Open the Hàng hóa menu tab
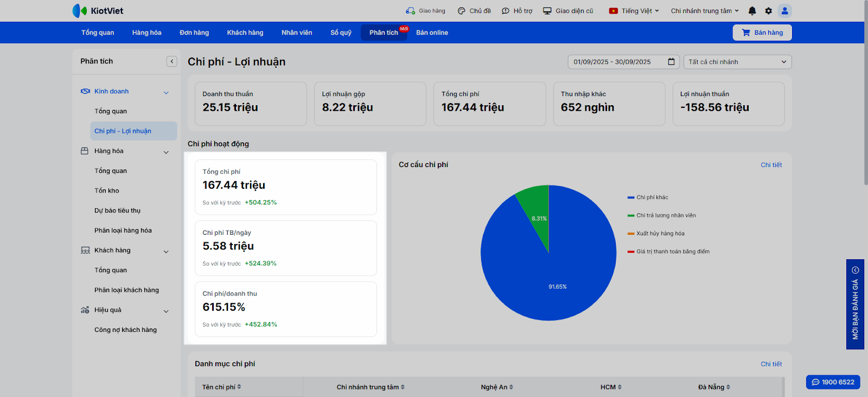The width and height of the screenshot is (868, 397). pos(146,33)
